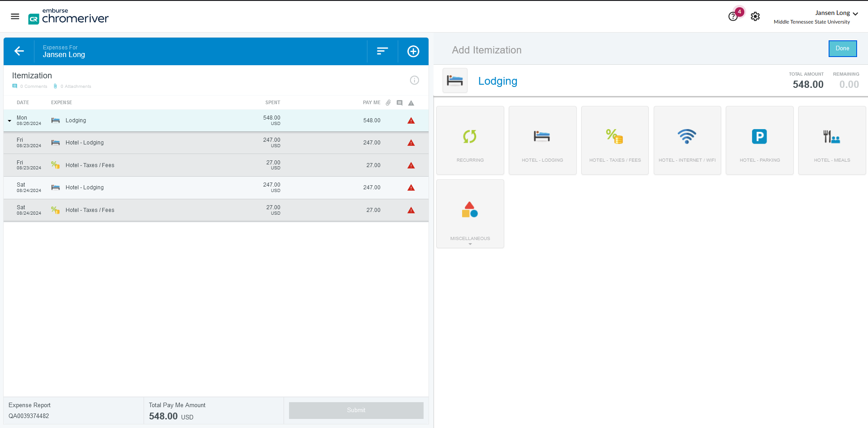Open the help question mark icon
Image resolution: width=868 pixels, height=428 pixels.
tap(733, 17)
